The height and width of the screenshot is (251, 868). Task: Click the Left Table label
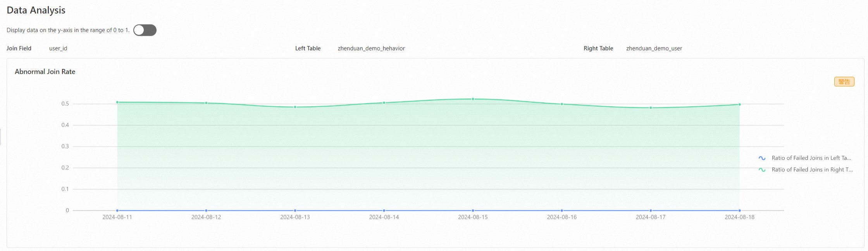tap(308, 48)
